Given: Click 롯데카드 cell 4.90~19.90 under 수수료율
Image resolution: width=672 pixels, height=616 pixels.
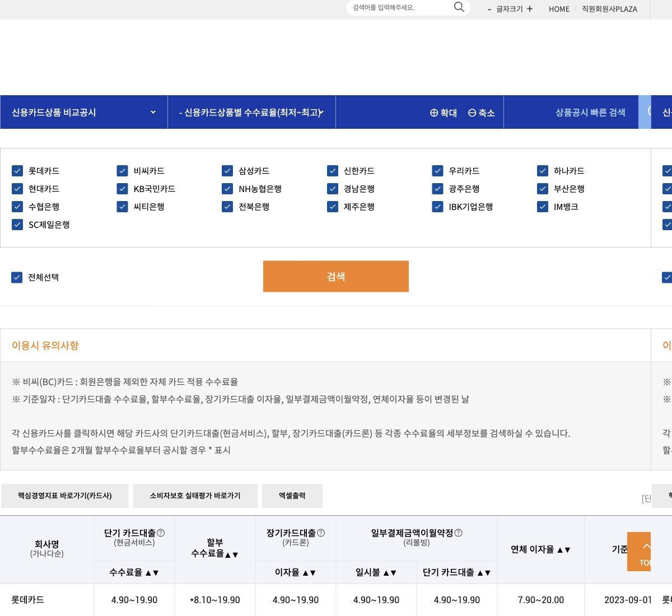Looking at the screenshot, I should pyautogui.click(x=134, y=600).
